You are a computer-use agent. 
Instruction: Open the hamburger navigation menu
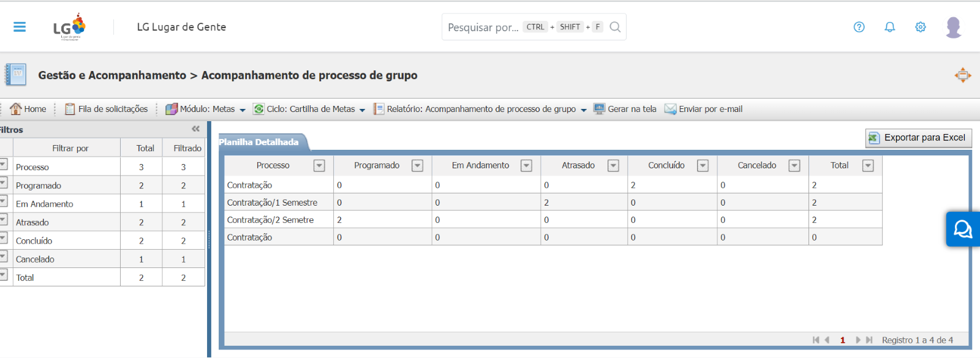pyautogui.click(x=20, y=27)
